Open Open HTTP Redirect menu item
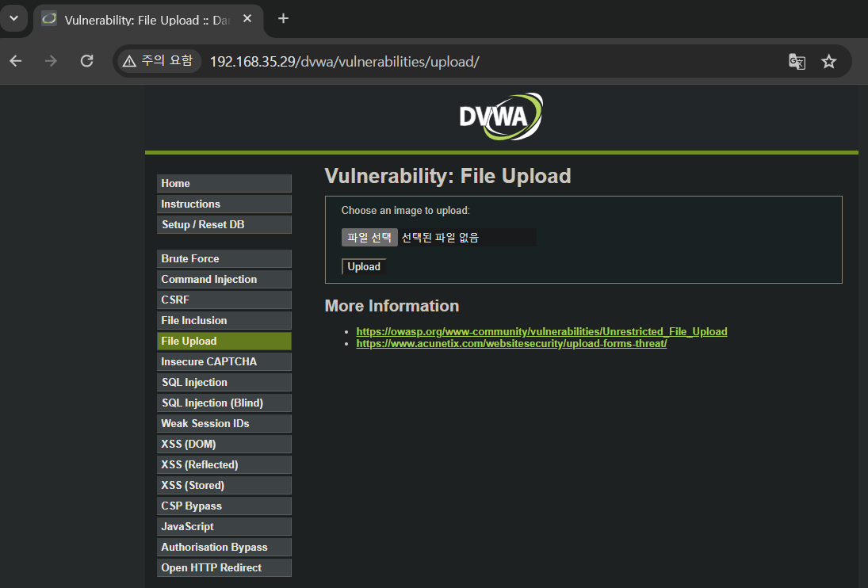This screenshot has width=868, height=588. point(224,568)
